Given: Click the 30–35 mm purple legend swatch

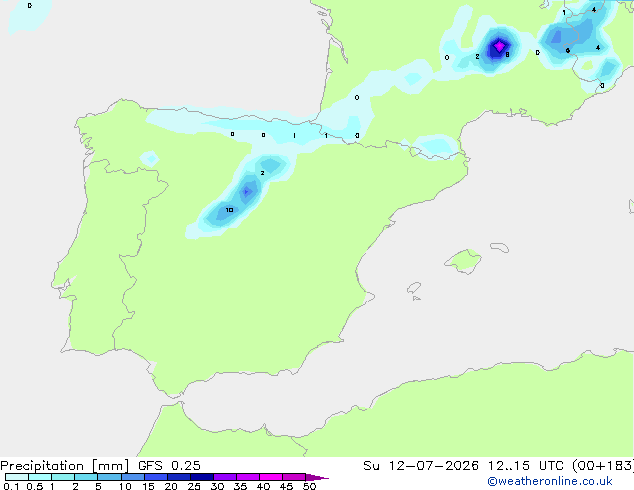Looking at the screenshot, I should coord(225,477).
